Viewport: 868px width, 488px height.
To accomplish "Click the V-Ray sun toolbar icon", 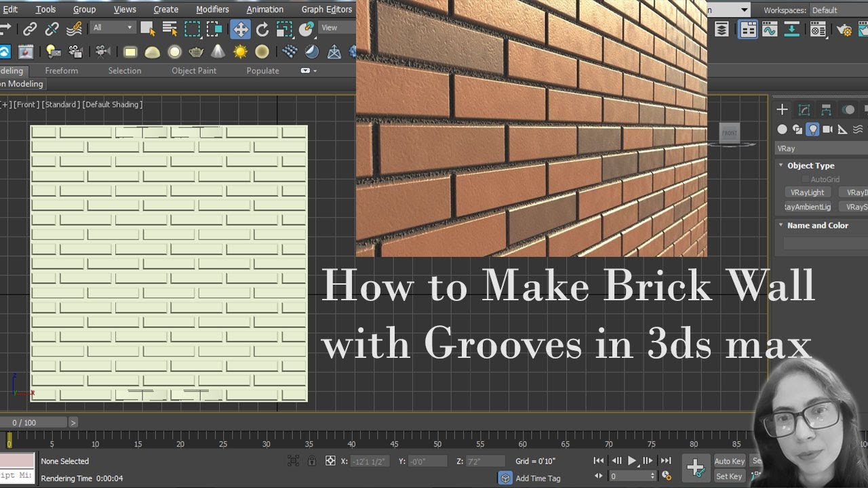I will pos(240,52).
